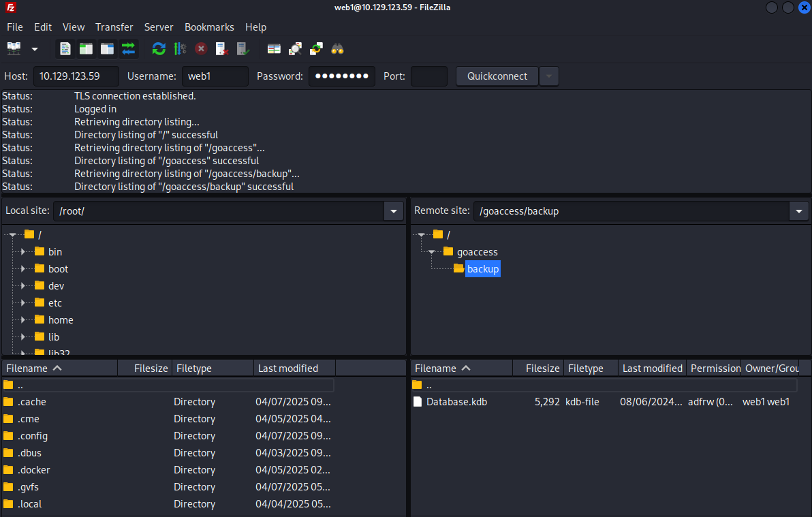
Task: Cancel current operation red icon
Action: pos(201,48)
